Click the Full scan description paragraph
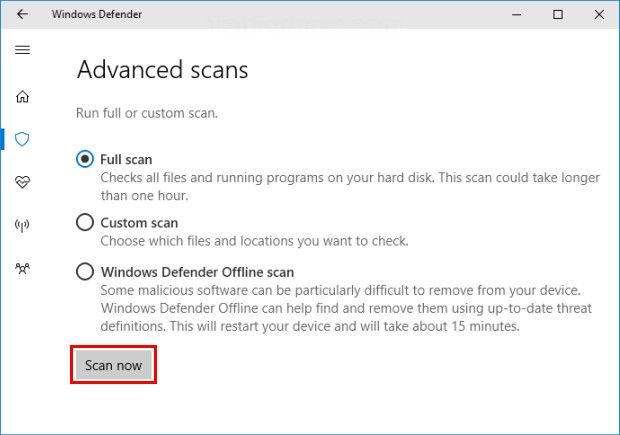Screen dimensions: 620x435 pyautogui.click(x=350, y=186)
